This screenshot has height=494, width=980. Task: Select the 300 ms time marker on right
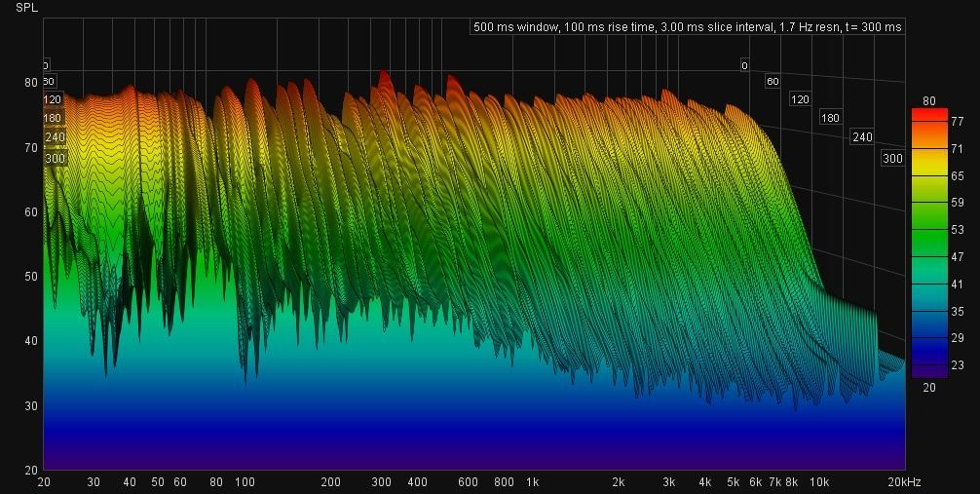tap(892, 158)
